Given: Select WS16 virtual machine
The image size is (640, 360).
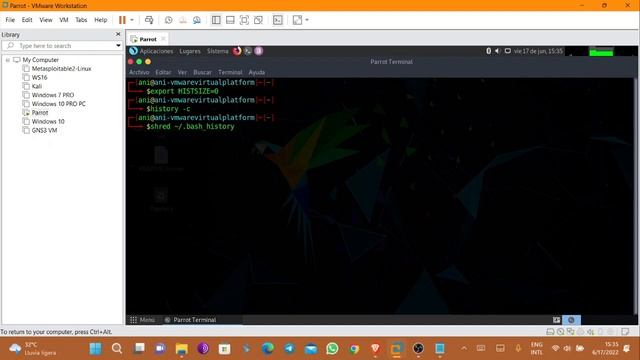Looking at the screenshot, I should point(39,77).
